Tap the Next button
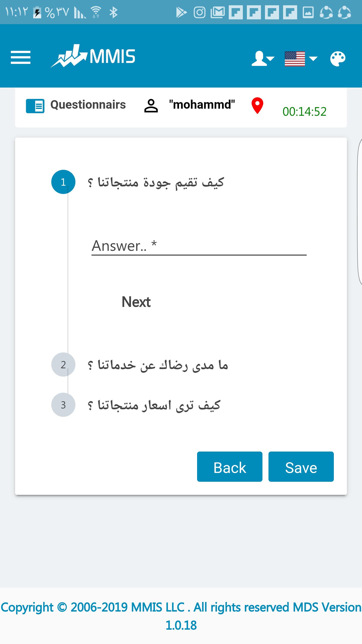 [x=136, y=302]
